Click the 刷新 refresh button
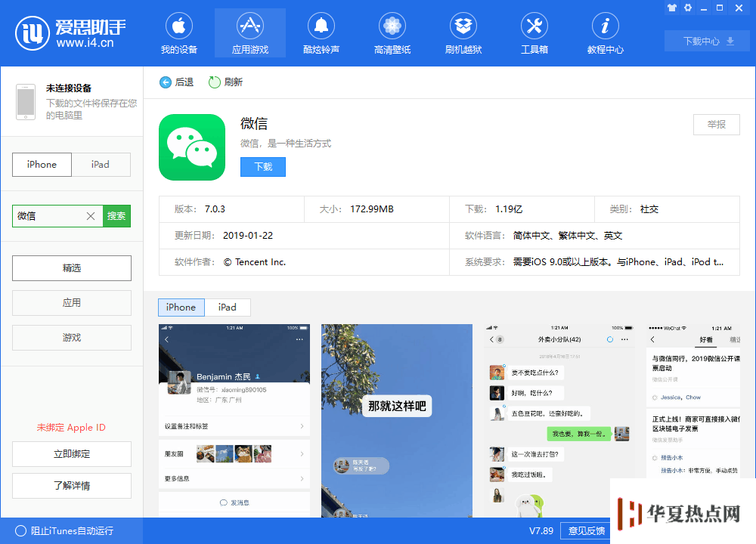This screenshot has width=756, height=544. [x=225, y=82]
